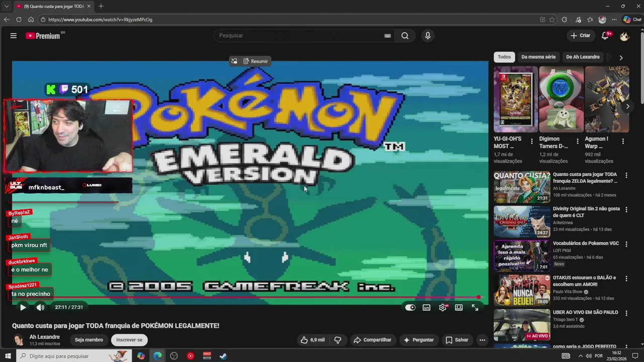Mute the video volume
The height and width of the screenshot is (362, 644).
[x=40, y=307]
